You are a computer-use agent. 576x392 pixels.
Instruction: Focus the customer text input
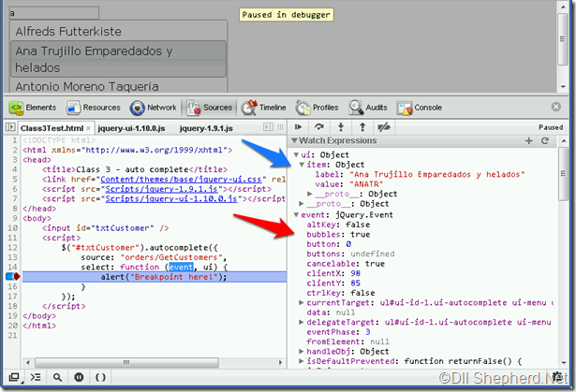click(54, 13)
